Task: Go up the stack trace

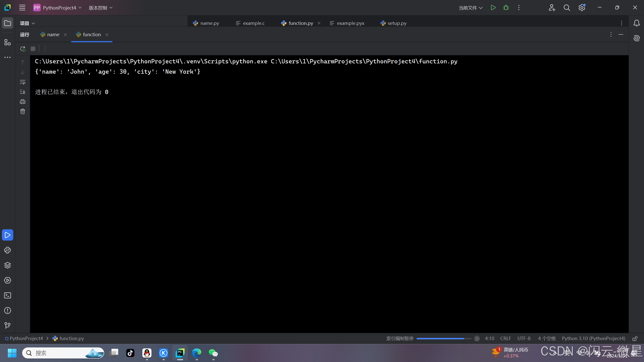Action: click(23, 62)
